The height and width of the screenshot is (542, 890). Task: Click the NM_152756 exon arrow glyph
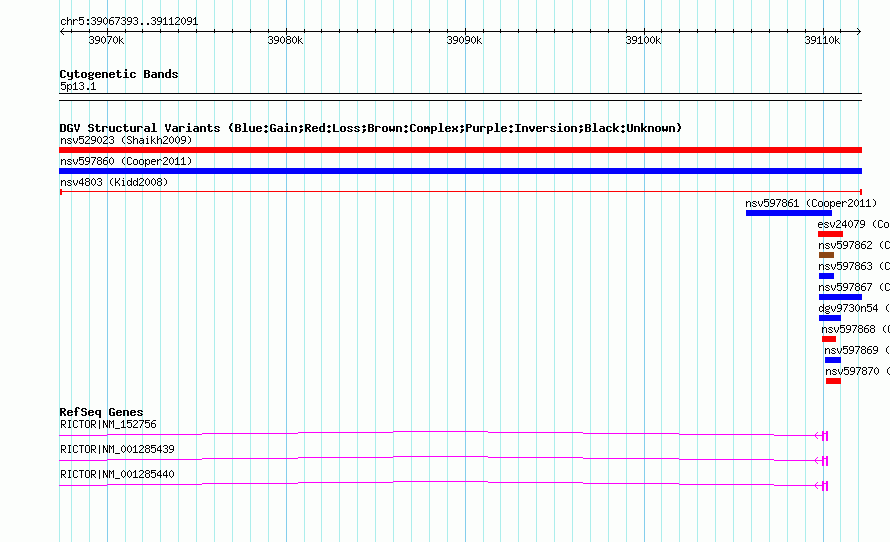coord(821,436)
